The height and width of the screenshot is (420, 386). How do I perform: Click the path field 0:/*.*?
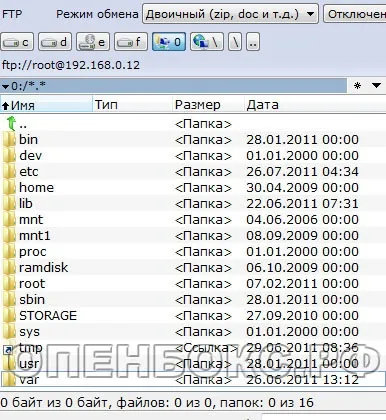click(x=173, y=86)
